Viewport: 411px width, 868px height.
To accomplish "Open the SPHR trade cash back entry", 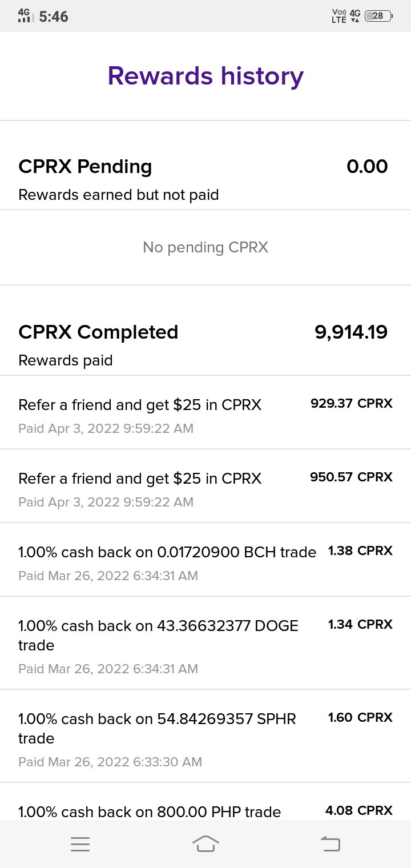I will click(x=205, y=736).
